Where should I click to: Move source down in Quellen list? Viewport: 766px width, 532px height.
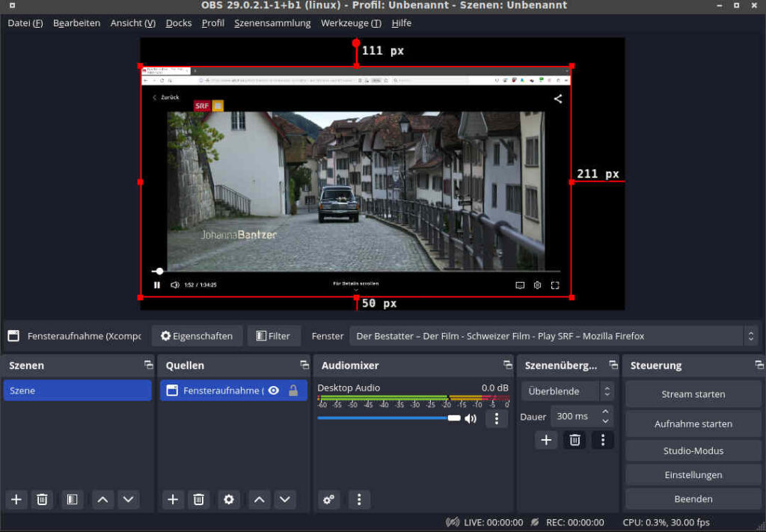(x=285, y=499)
